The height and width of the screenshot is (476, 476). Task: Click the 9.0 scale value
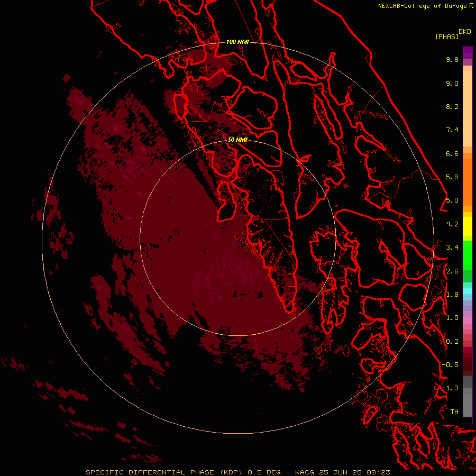(452, 83)
